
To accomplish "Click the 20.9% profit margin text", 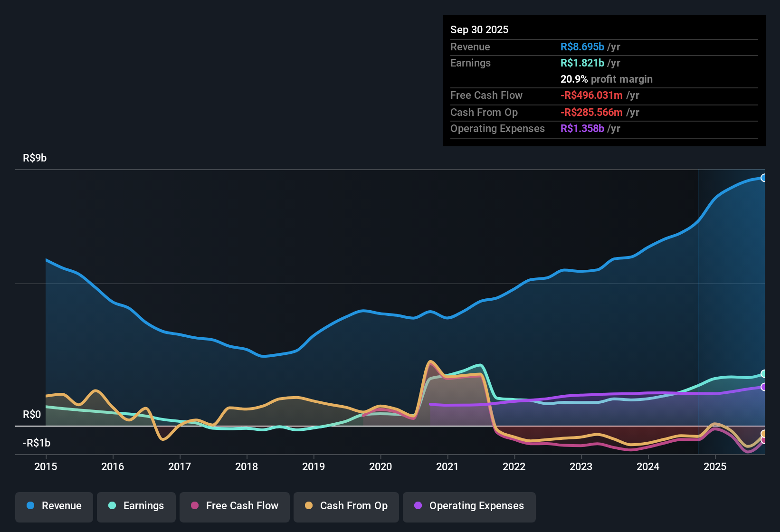I will click(606, 79).
